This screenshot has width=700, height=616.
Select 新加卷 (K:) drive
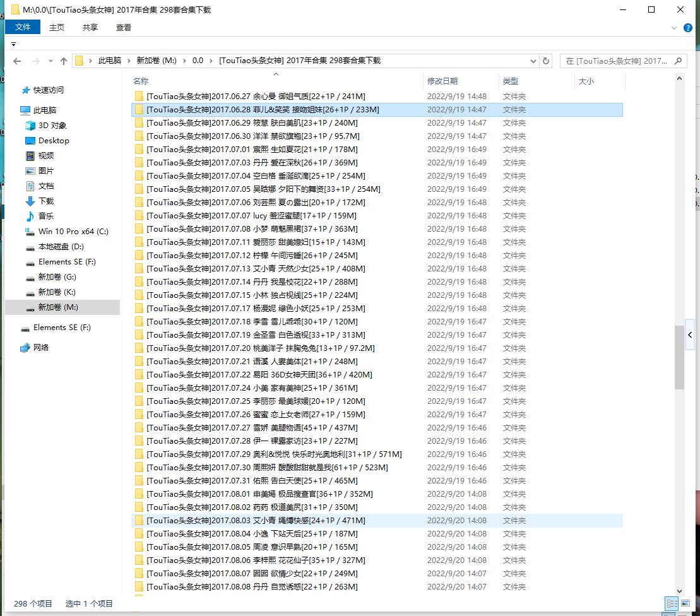coord(57,292)
